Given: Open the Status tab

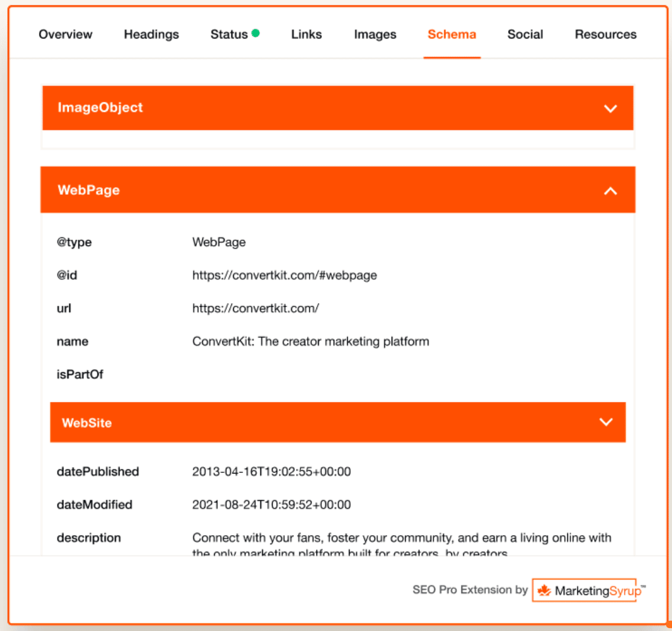Looking at the screenshot, I should click(x=230, y=34).
